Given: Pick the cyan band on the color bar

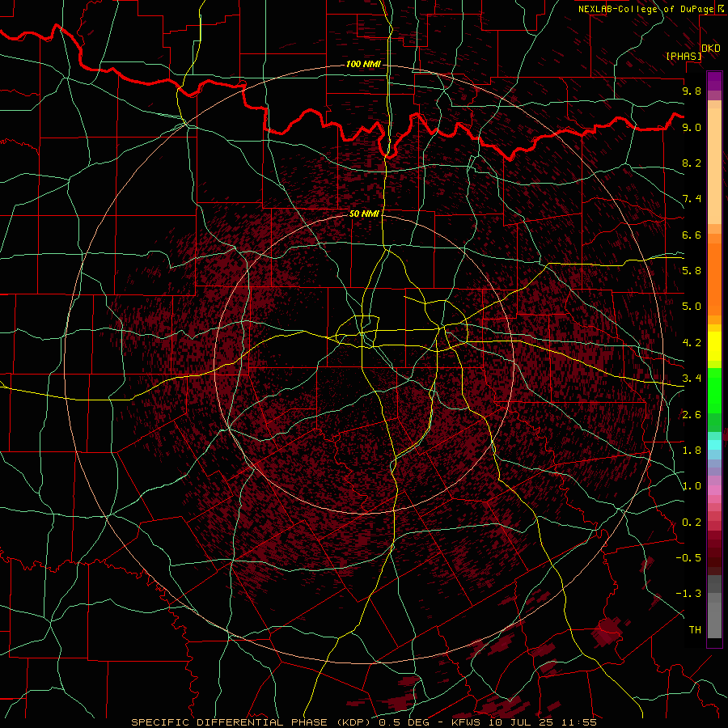Looking at the screenshot, I should 714,444.
